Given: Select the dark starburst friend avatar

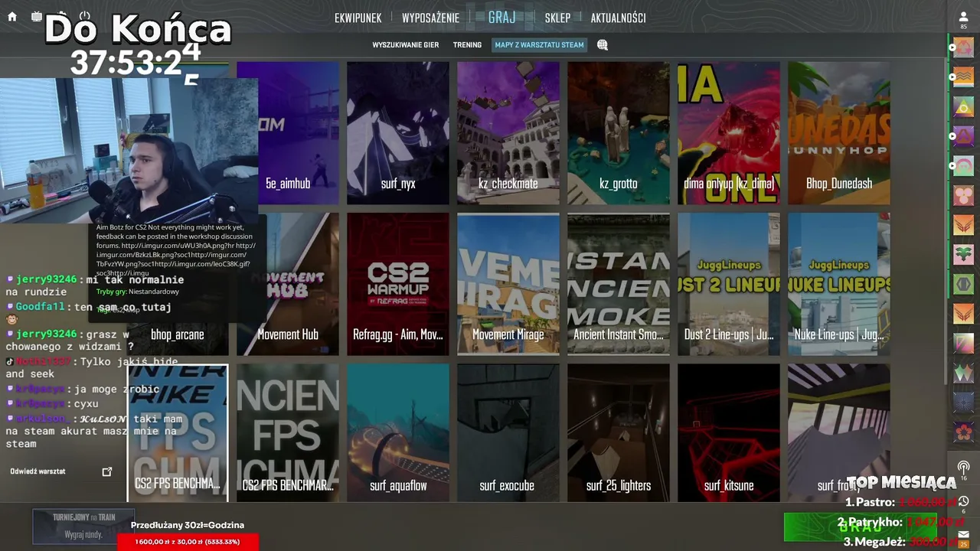Looking at the screenshot, I should 963,403.
